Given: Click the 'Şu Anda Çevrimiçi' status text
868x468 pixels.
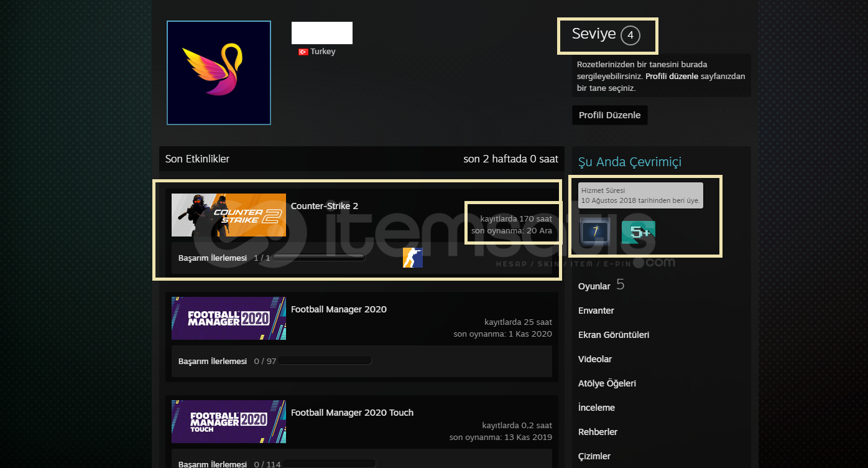Looking at the screenshot, I should coord(630,162).
